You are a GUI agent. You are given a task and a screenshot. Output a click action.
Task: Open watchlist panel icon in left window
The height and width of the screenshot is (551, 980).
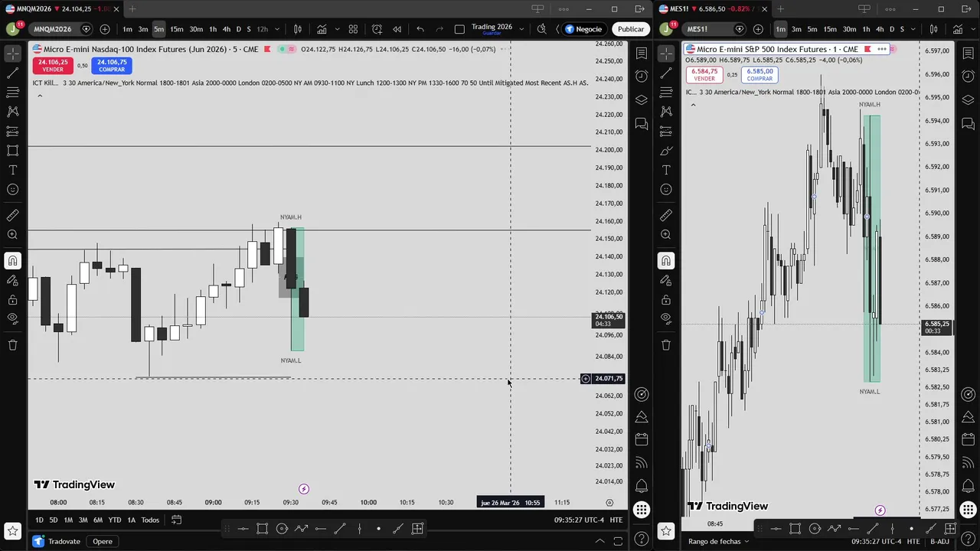pos(642,54)
